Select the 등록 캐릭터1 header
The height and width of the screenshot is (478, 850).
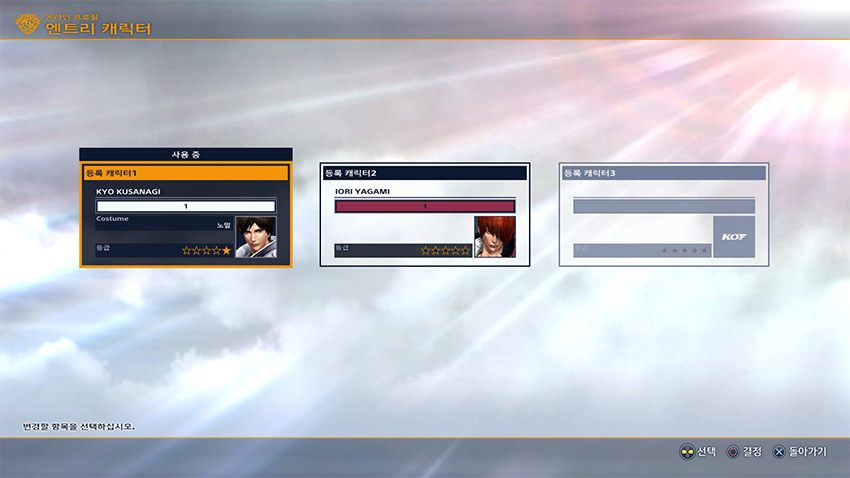(x=186, y=173)
